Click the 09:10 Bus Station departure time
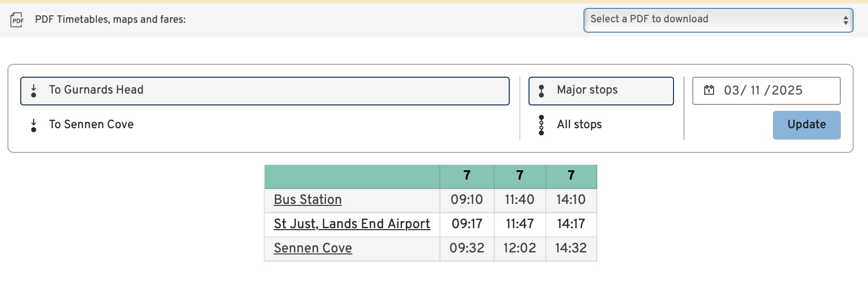Image resolution: width=868 pixels, height=295 pixels. (x=467, y=200)
